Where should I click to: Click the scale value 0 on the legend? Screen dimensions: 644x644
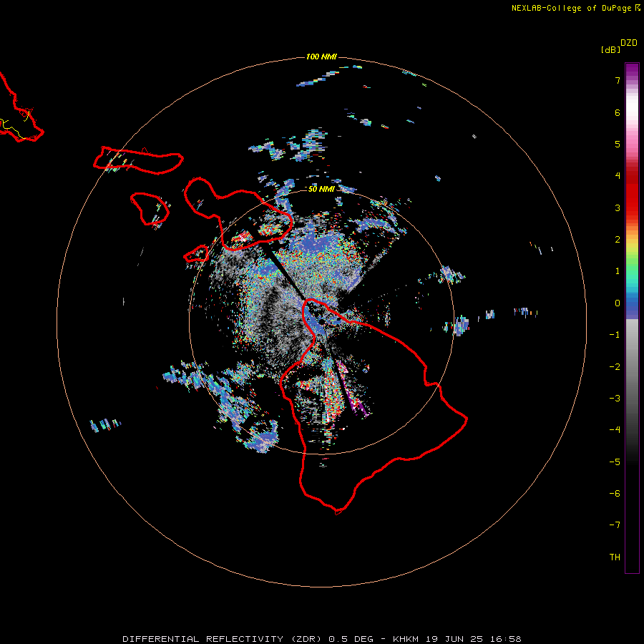618,303
